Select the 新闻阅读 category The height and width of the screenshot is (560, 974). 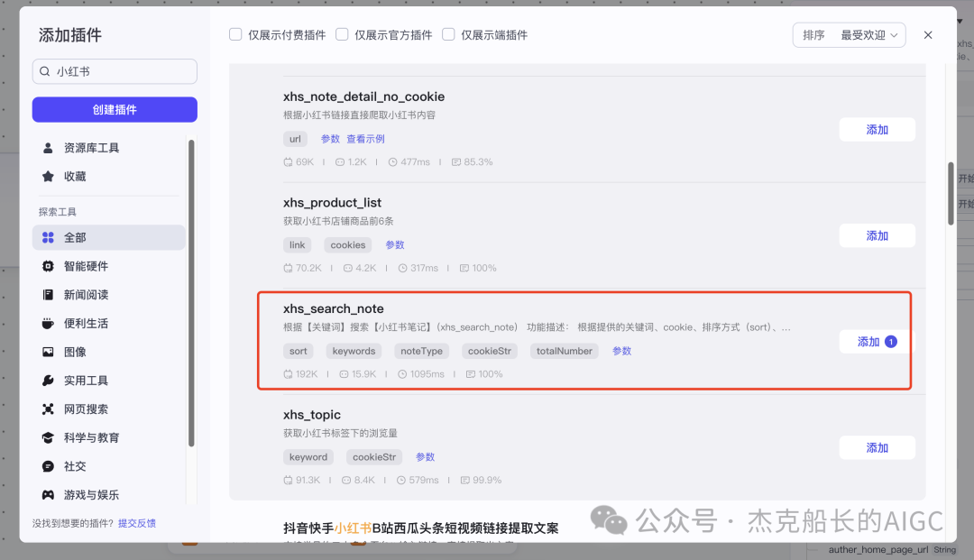(109, 294)
